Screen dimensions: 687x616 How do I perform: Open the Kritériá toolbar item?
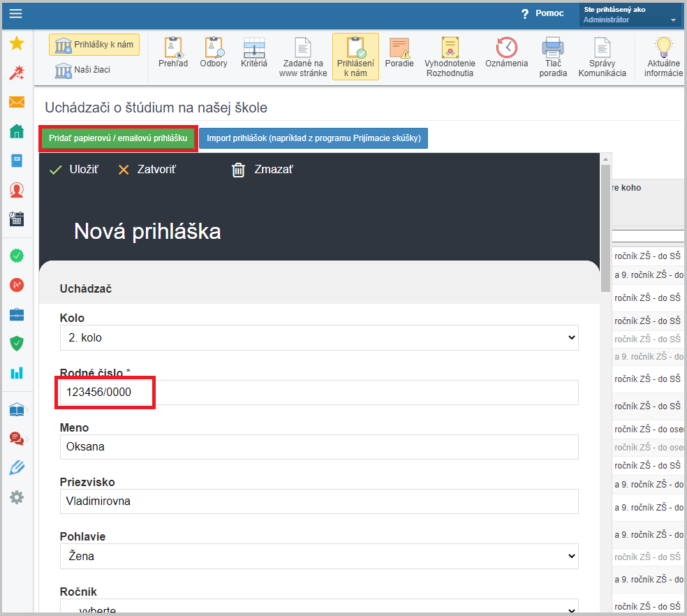click(x=254, y=52)
